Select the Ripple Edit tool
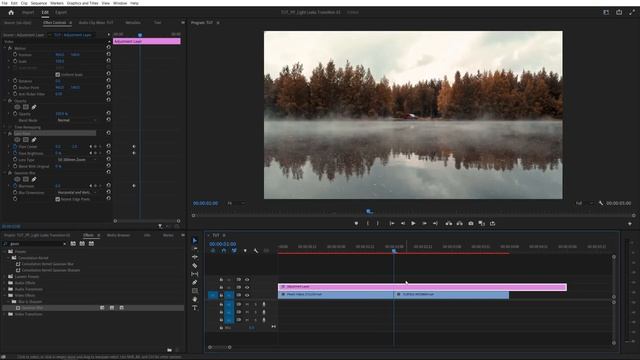 pos(195,257)
